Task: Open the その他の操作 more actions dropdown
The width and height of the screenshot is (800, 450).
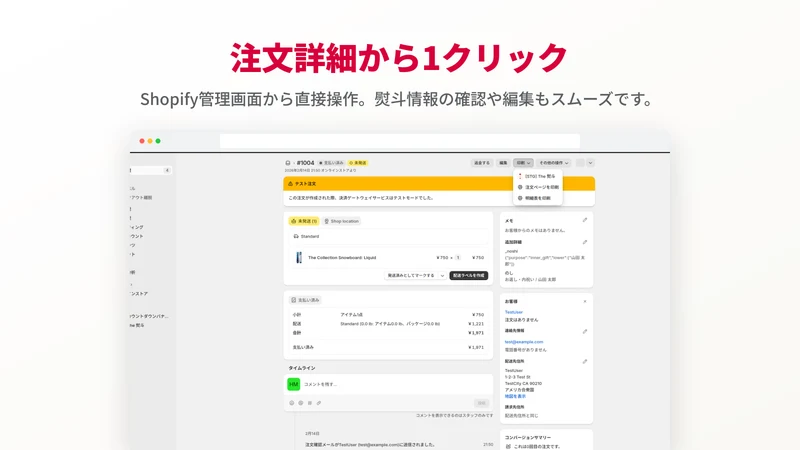Action: (554, 163)
